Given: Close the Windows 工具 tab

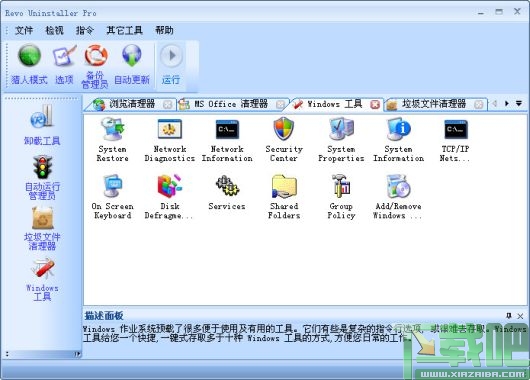Looking at the screenshot, I should tap(375, 104).
